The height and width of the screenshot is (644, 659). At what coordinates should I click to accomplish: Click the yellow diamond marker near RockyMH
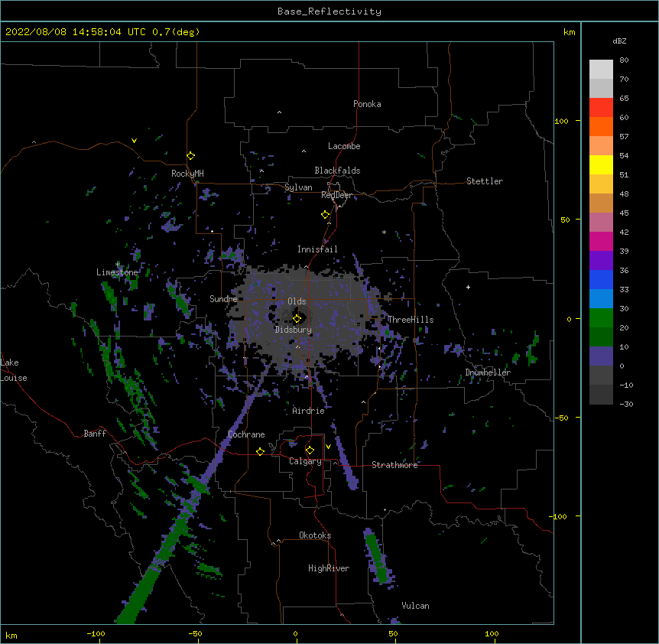coord(191,156)
